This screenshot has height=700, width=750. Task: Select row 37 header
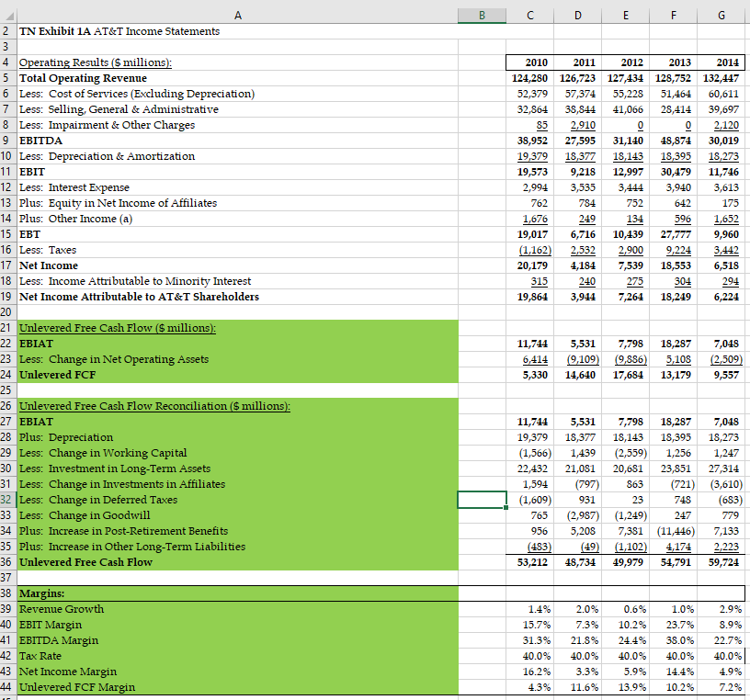click(x=8, y=578)
